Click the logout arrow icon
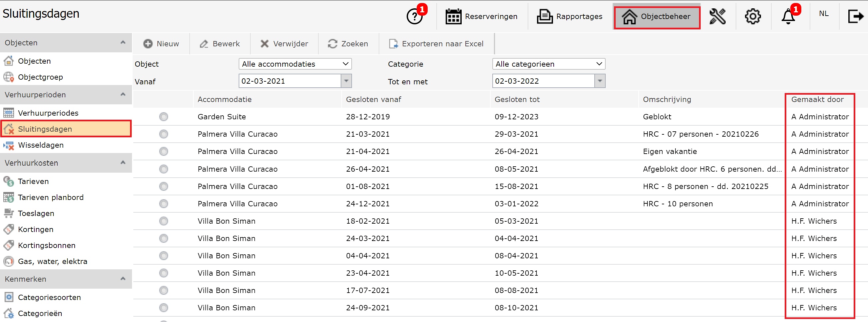 click(x=856, y=16)
